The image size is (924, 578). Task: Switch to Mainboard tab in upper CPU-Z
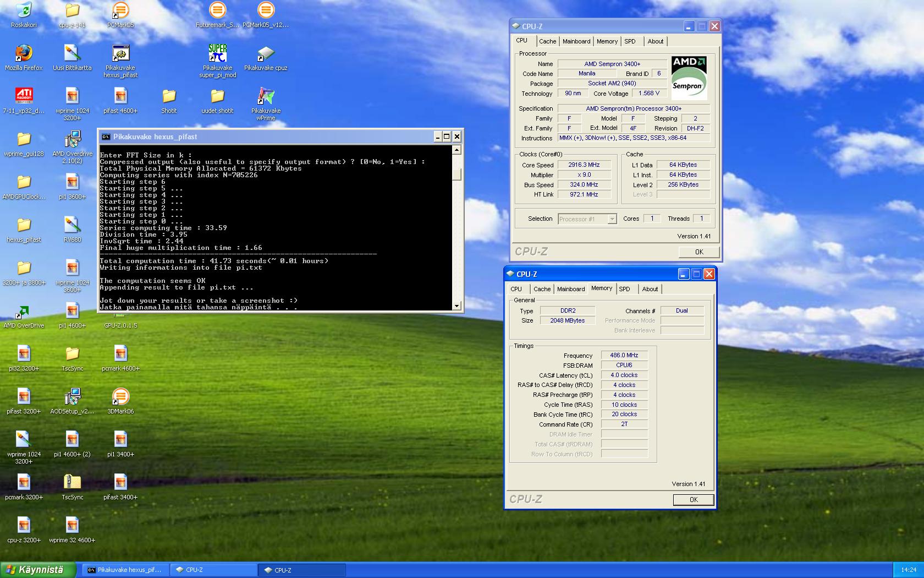click(x=576, y=41)
